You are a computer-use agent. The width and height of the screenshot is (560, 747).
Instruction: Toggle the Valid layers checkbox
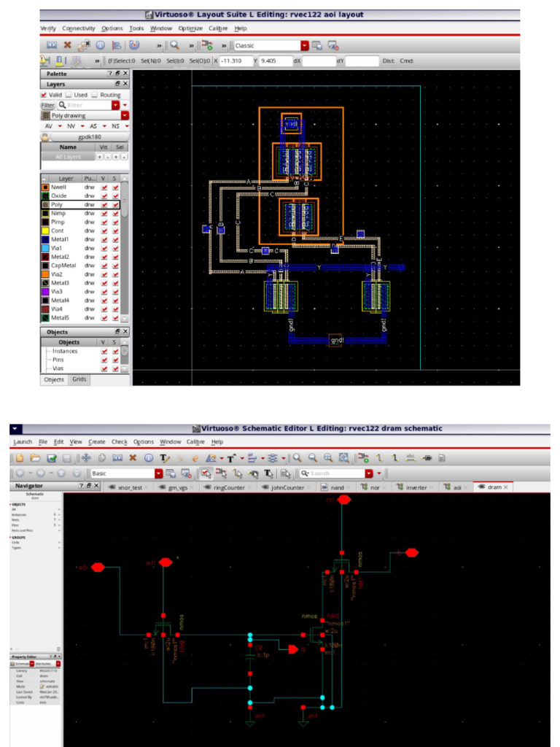(44, 95)
